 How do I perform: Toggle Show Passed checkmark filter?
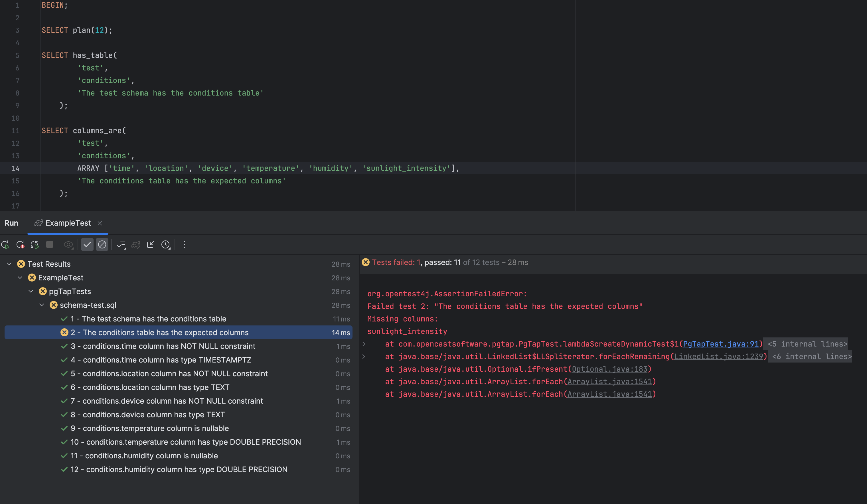click(87, 245)
